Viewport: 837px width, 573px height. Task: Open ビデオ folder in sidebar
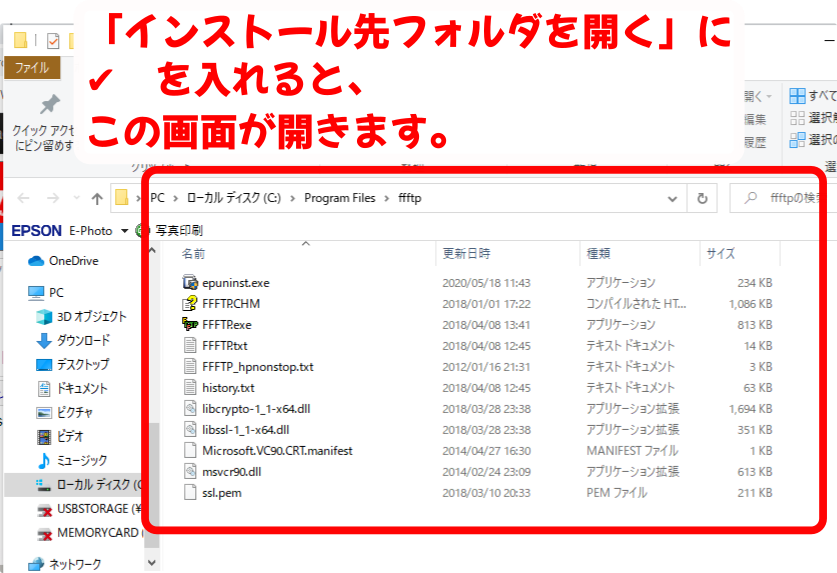[59, 436]
